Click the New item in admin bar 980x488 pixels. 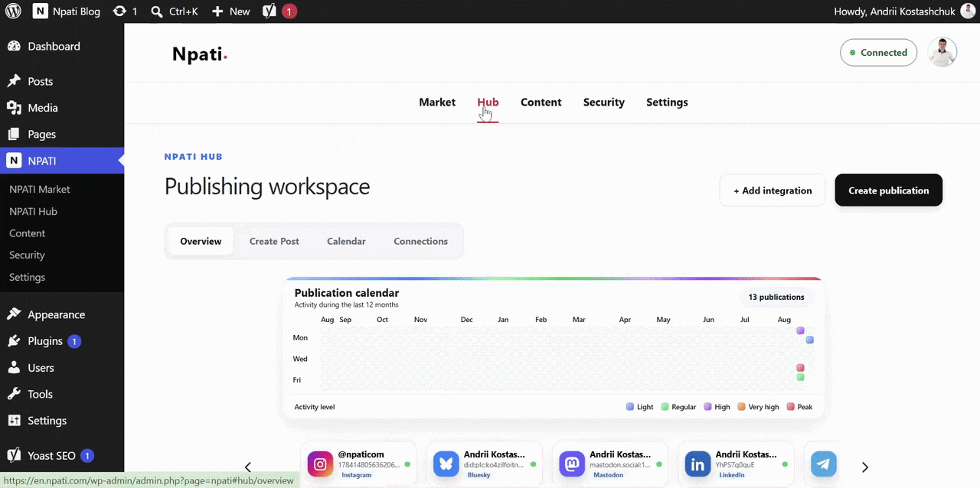[231, 11]
